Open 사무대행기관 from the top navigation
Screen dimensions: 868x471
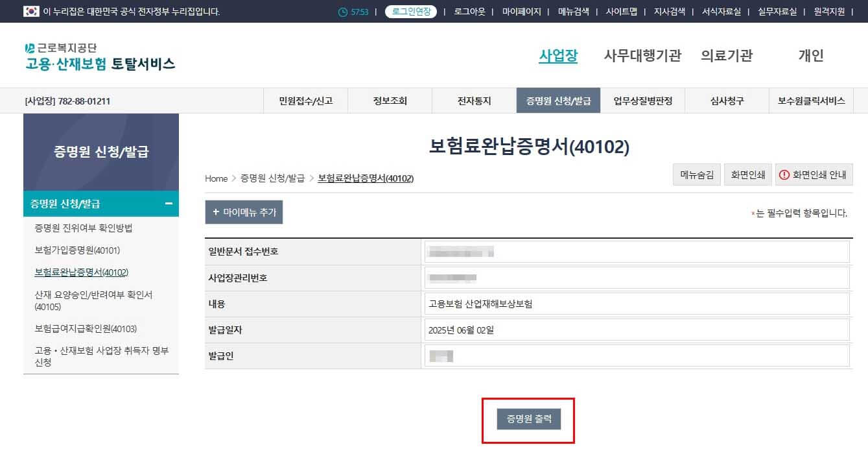[x=642, y=56]
